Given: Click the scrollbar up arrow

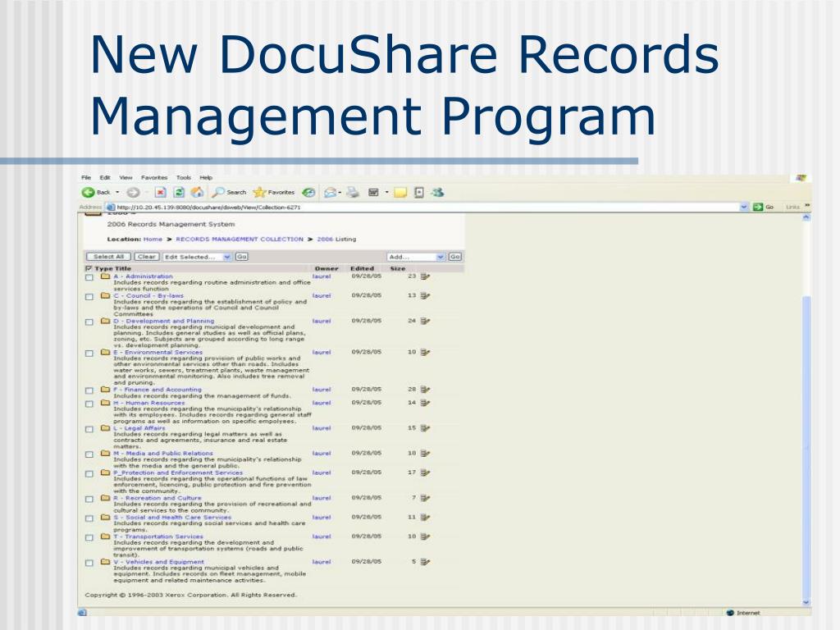Looking at the screenshot, I should click(x=807, y=217).
